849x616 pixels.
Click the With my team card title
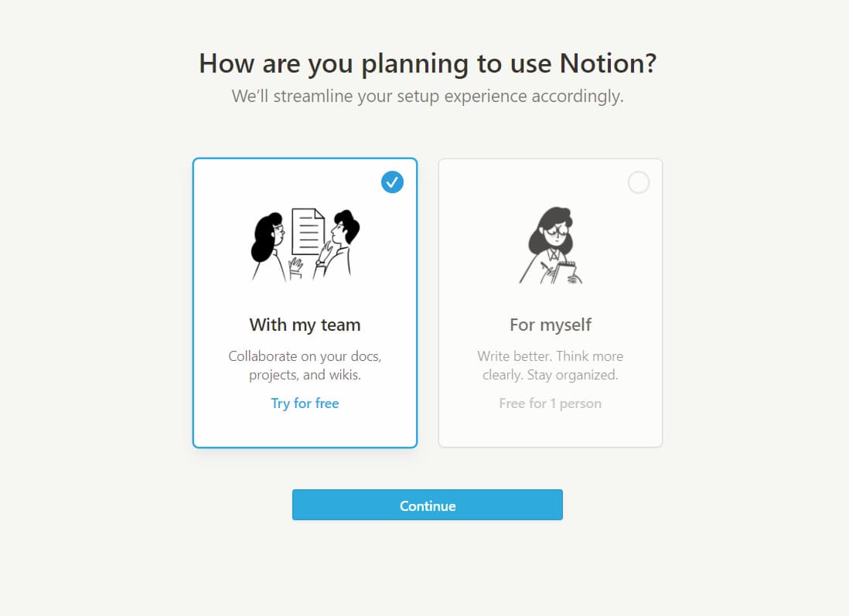(304, 325)
